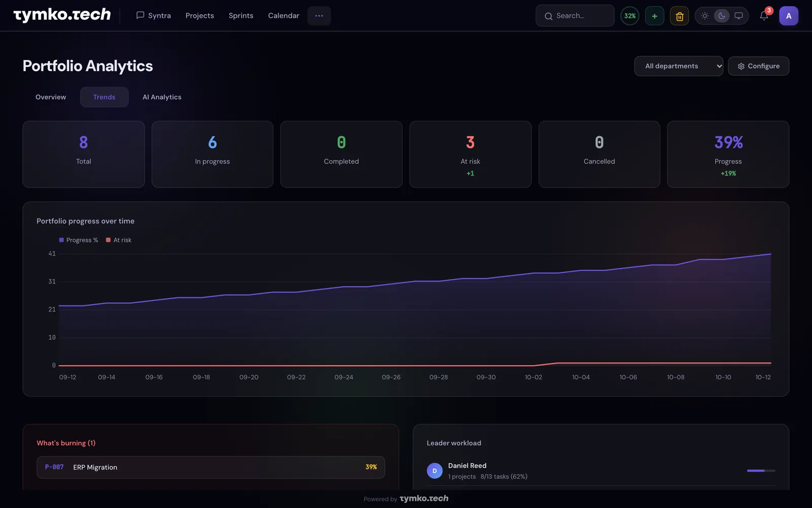This screenshot has height=508, width=812.
Task: Click the search magnifier icon
Action: pyautogui.click(x=548, y=16)
